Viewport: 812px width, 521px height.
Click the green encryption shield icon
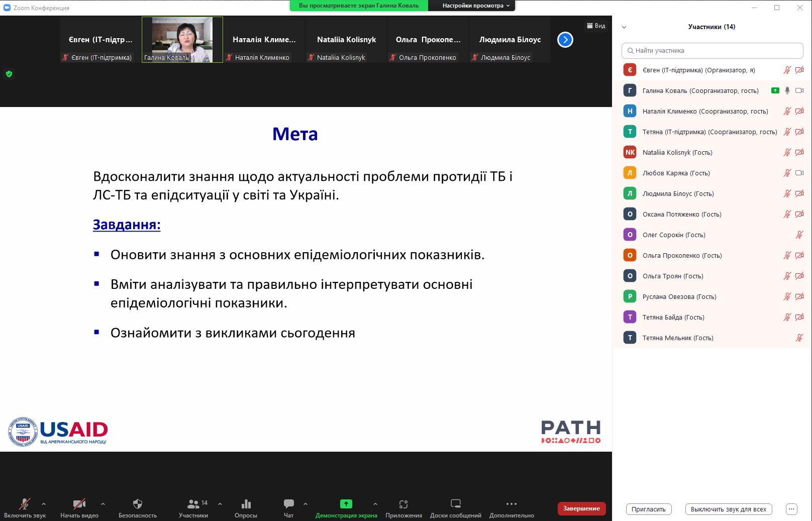(9, 74)
